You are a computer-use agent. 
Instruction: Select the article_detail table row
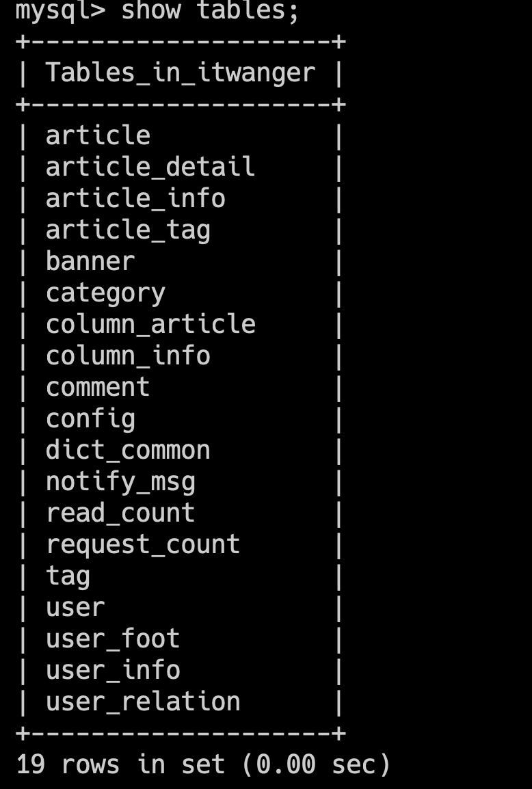click(x=150, y=167)
